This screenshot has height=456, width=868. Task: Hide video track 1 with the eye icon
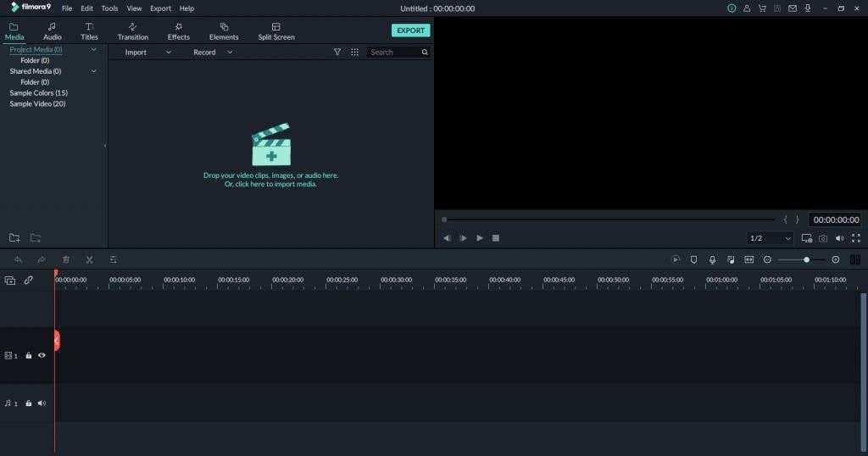click(42, 355)
